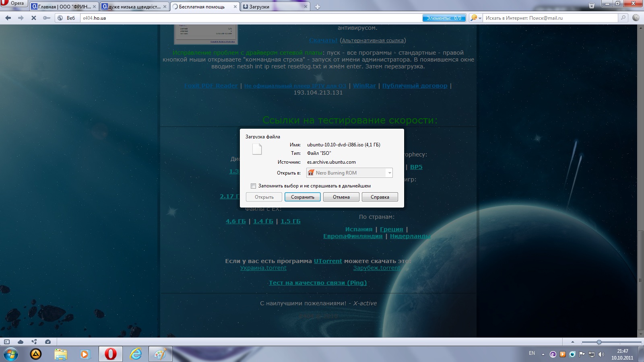Cancel the download with Отмена
Screen dimensions: 644x362
[341, 197]
